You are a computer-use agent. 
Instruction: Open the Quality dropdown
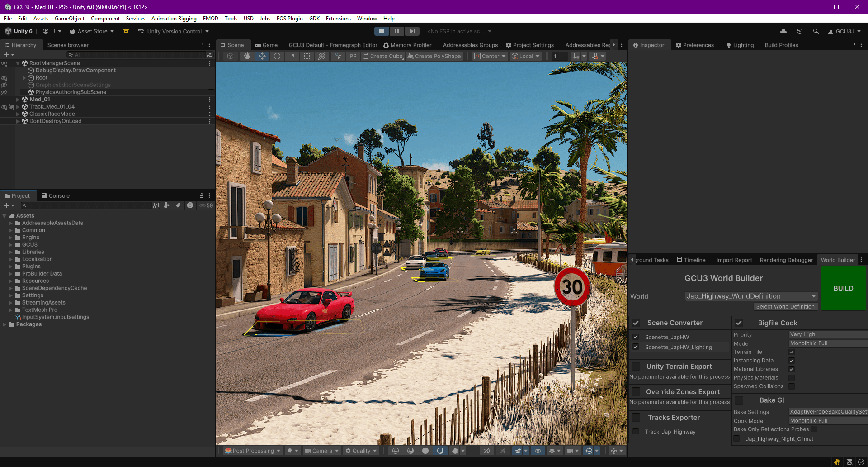361,451
